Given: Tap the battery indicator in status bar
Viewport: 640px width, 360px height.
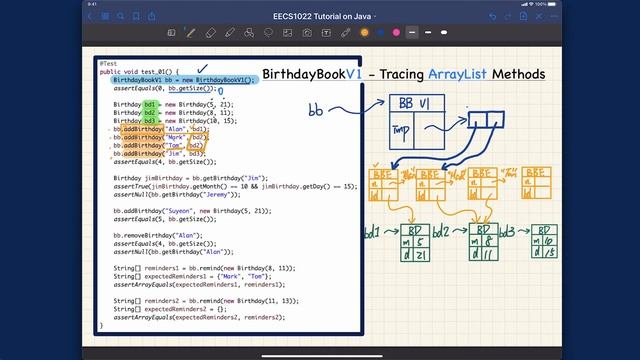Looking at the screenshot, I should (x=551, y=4).
